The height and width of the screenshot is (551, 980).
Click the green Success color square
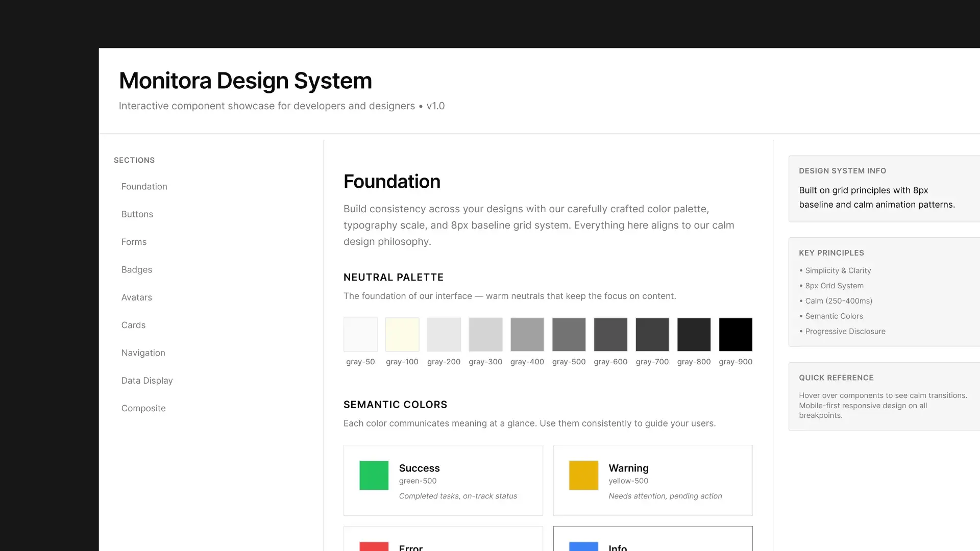(374, 475)
